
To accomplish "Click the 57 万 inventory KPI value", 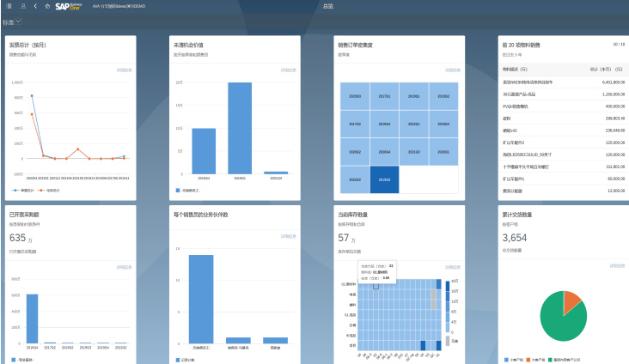I will tap(346, 238).
